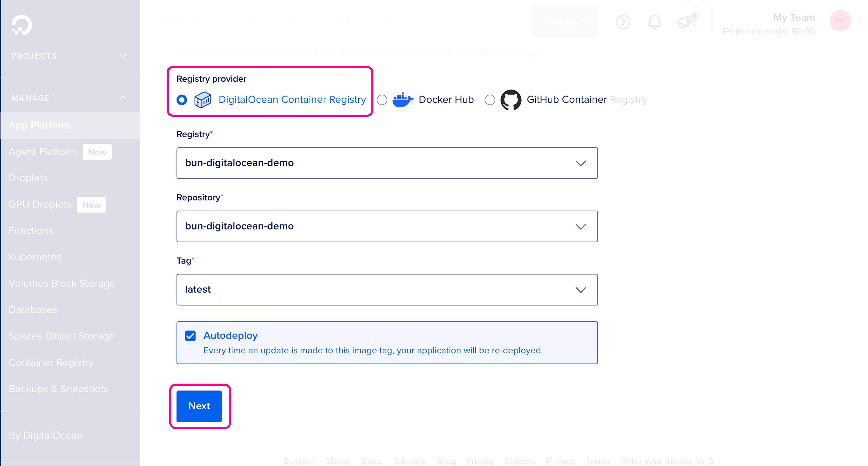Select the Docker Hub radio button
Screen dimensions: 868x466
(382, 100)
